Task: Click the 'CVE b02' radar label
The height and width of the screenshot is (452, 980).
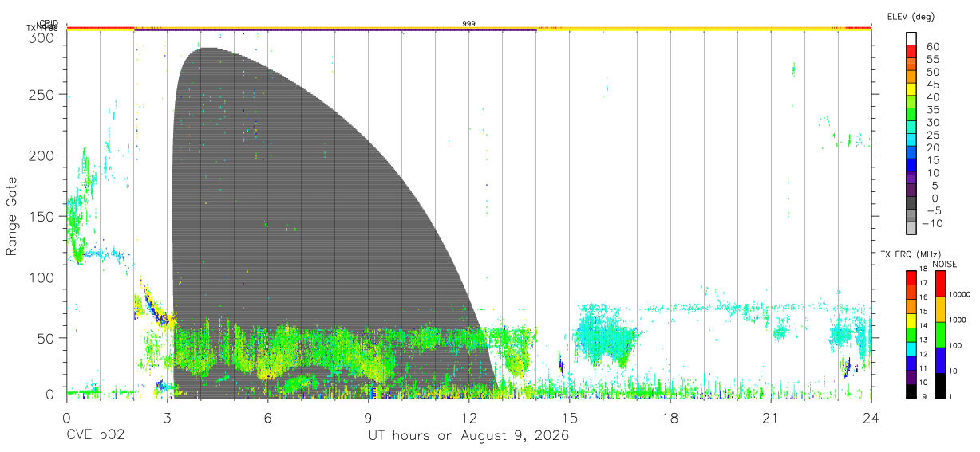Action: (95, 436)
